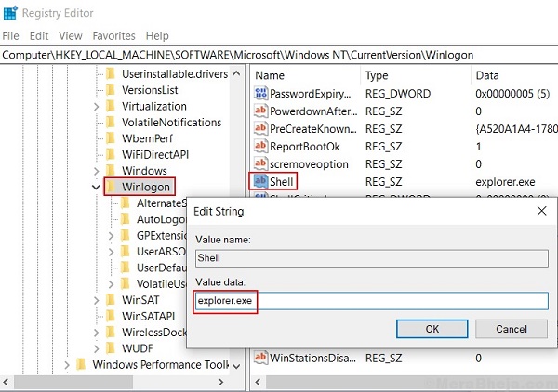Viewport: 558px width, 392px height.
Task: Expand the GPExtensi subkey
Action: [x=111, y=236]
